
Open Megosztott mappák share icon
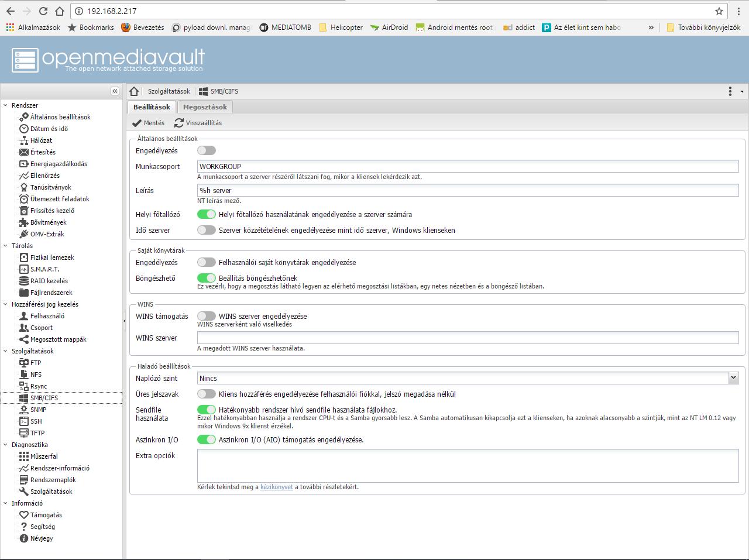point(24,339)
